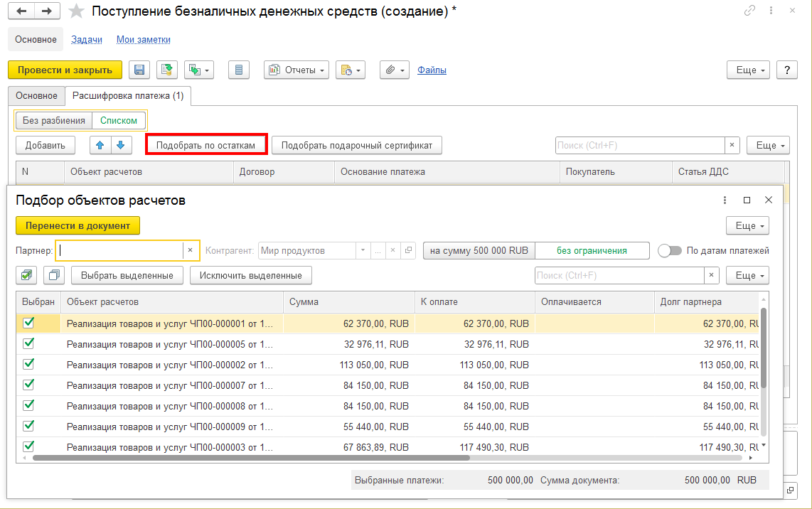Viewport: 812px width, 509px height.
Task: Toggle the 'По датам платежей' switch
Action: click(x=670, y=251)
